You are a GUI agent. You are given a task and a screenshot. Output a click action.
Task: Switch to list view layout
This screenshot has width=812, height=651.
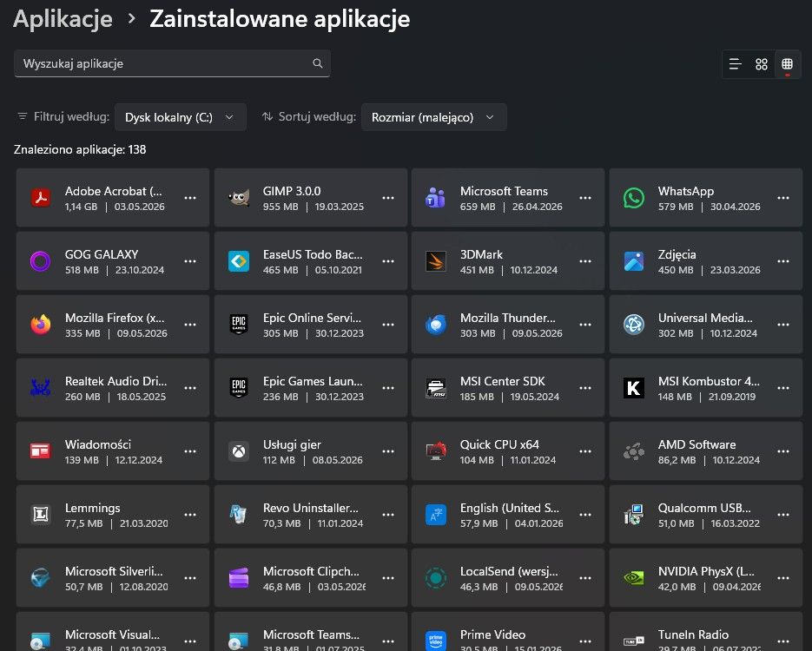coord(736,64)
